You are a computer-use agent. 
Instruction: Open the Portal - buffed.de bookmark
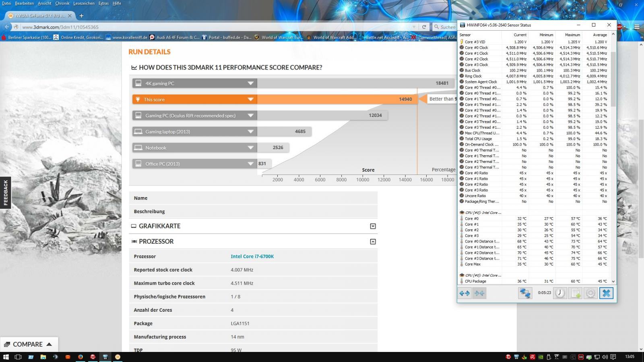227,37
